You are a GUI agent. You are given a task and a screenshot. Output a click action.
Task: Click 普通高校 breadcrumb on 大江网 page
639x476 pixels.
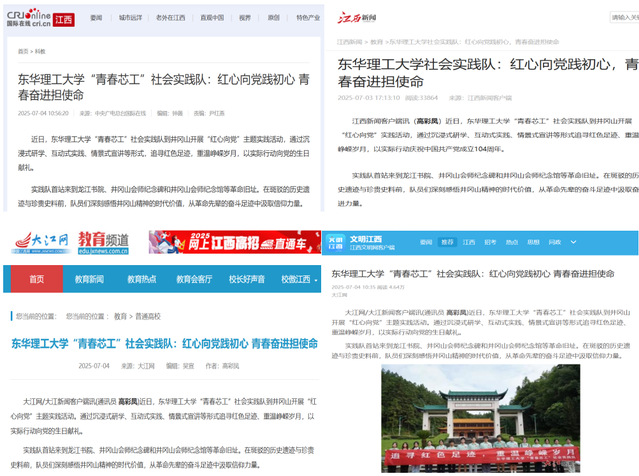(148, 316)
